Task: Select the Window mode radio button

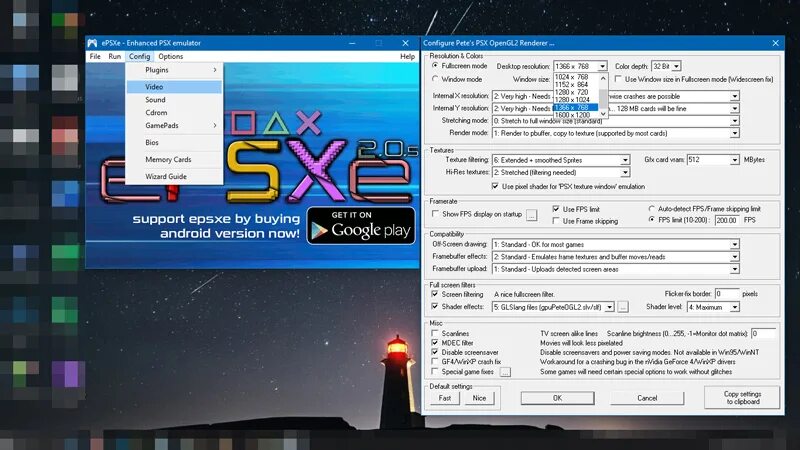Action: [x=435, y=79]
